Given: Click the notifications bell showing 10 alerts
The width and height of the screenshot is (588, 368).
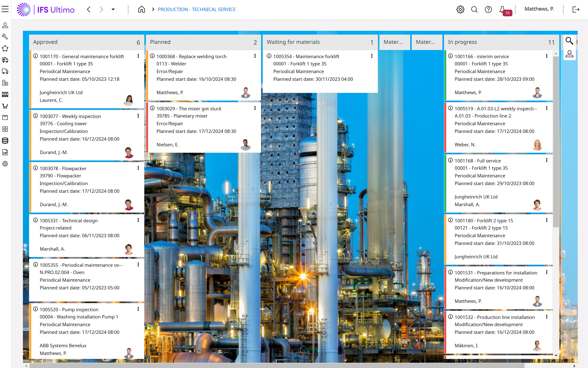Looking at the screenshot, I should point(502,9).
